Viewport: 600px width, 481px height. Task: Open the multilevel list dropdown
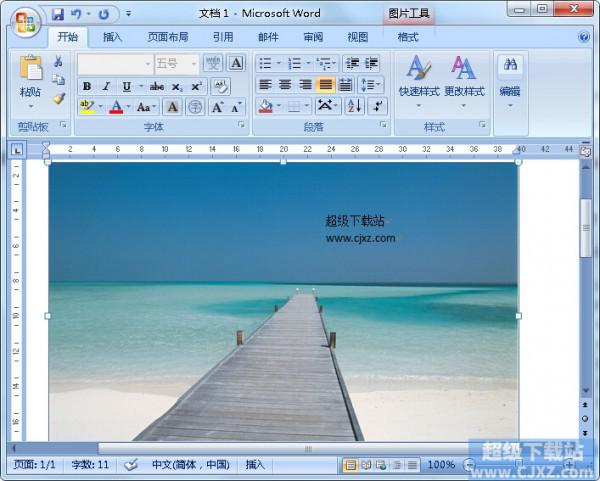(326, 64)
